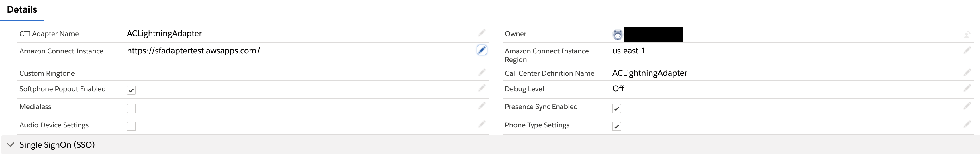The image size is (980, 155).
Task: Open the sfadaptertest.awsapps.com instance URL
Action: pyautogui.click(x=193, y=51)
